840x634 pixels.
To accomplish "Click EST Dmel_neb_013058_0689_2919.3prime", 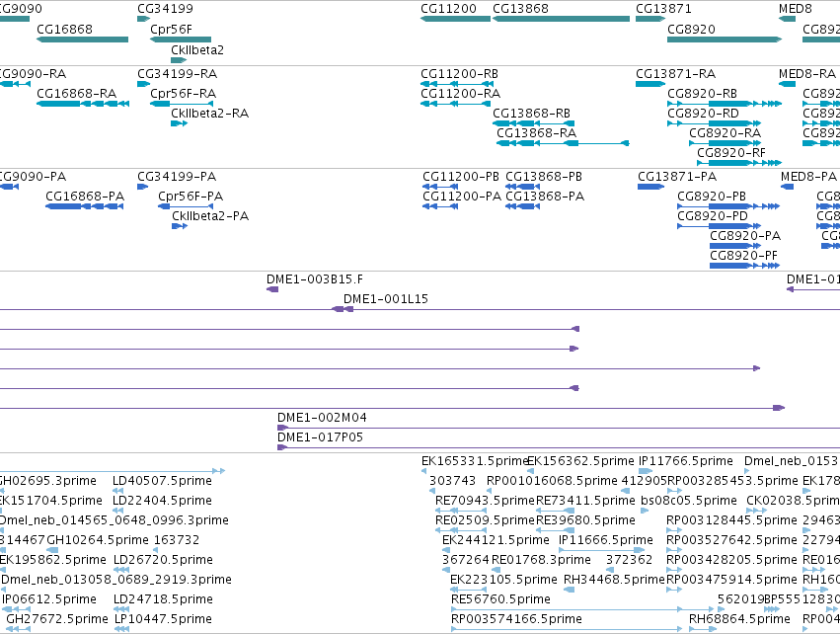I will 116,580.
